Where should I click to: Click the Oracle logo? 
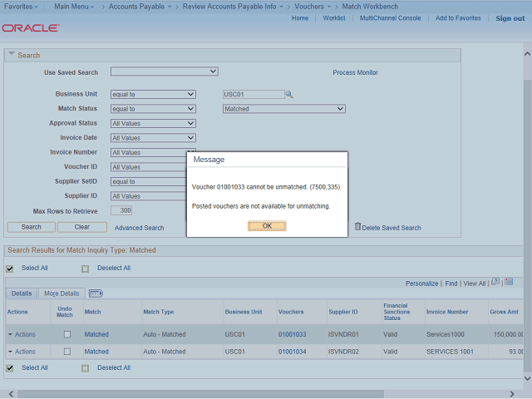(x=31, y=27)
